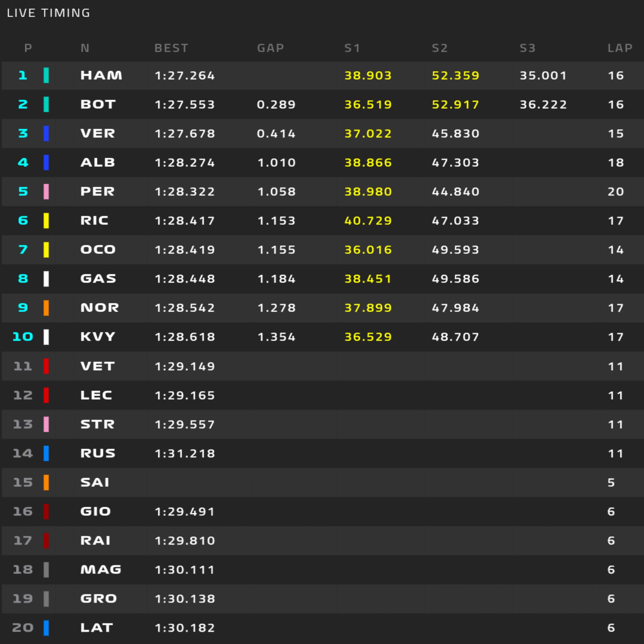Select driver LAT name
The image size is (644, 644).
point(97,628)
